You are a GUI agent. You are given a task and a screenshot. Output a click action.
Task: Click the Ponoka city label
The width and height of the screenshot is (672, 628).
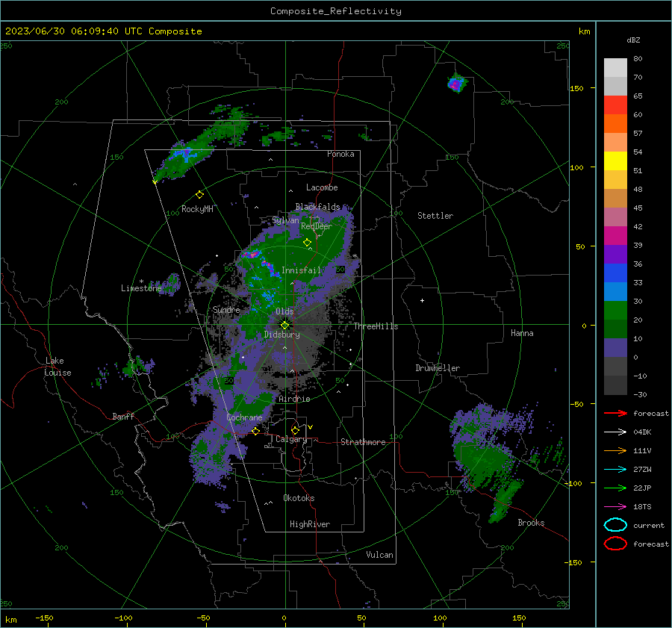pyautogui.click(x=340, y=154)
